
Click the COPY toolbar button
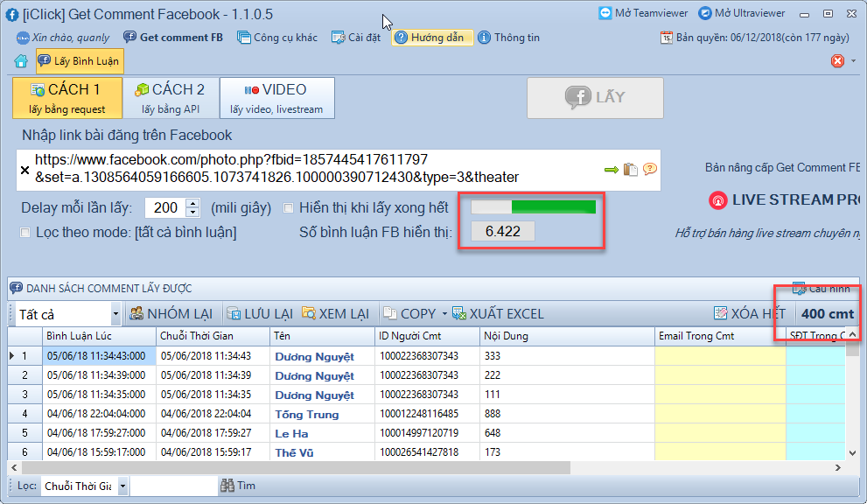point(409,313)
